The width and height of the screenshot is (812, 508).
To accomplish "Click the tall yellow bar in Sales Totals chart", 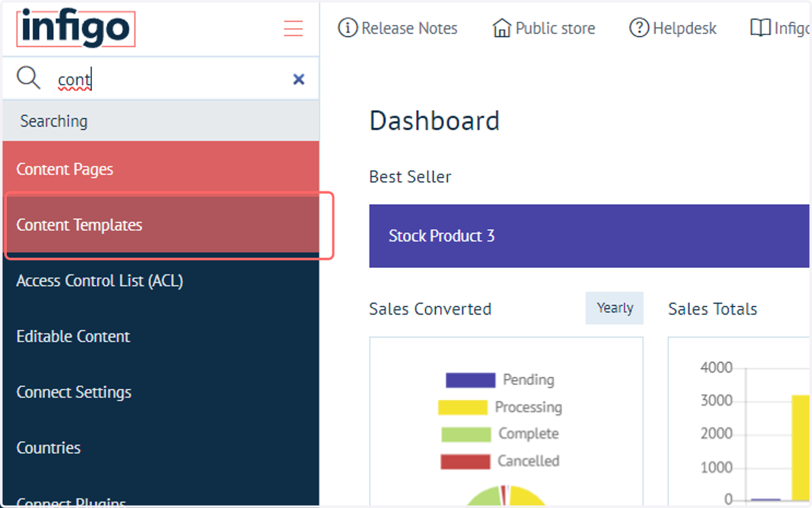I will pyautogui.click(x=800, y=448).
